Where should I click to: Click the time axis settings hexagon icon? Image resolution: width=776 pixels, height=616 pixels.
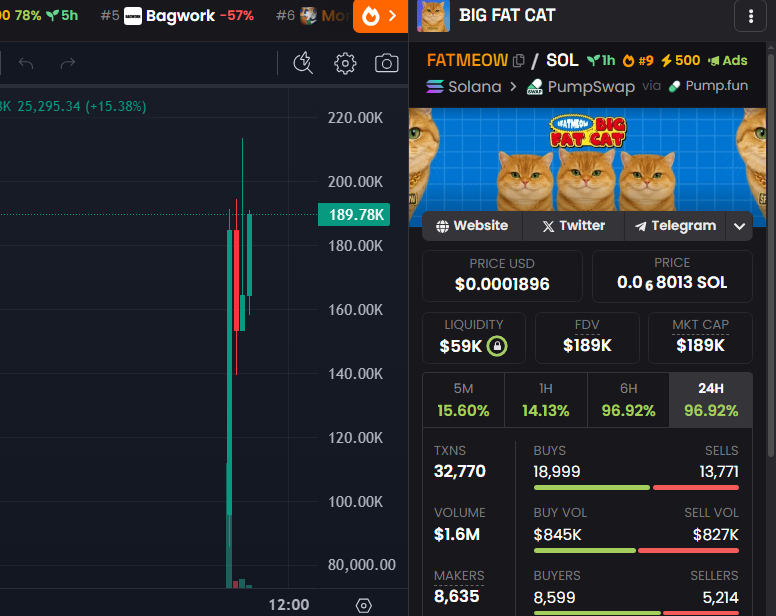point(364,605)
